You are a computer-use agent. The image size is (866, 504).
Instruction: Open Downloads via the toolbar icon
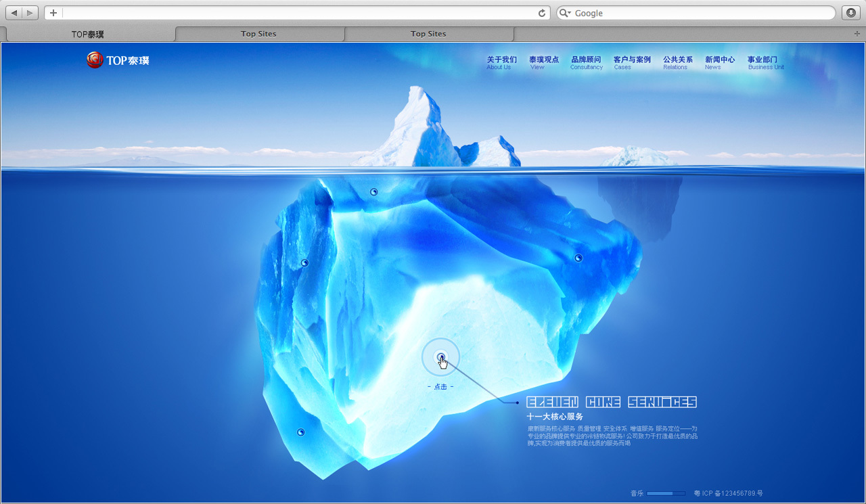coord(851,12)
